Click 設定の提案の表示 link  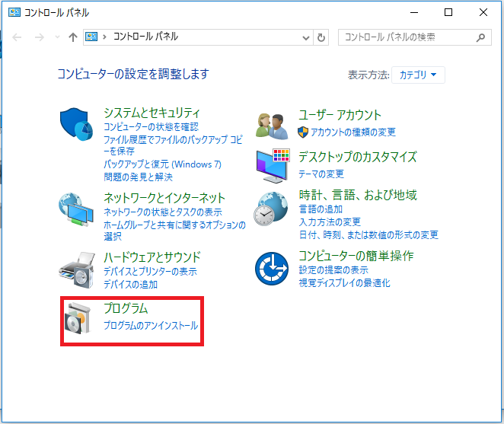click(x=333, y=270)
